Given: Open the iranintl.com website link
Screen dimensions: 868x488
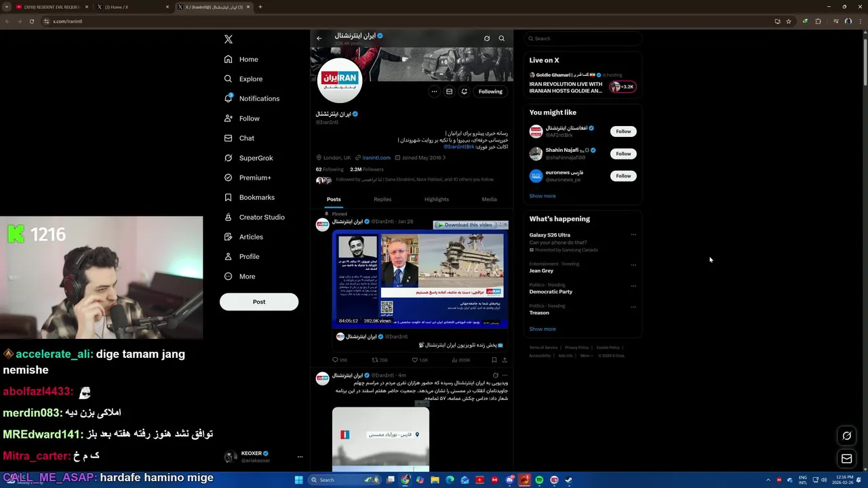Looking at the screenshot, I should coord(376,157).
